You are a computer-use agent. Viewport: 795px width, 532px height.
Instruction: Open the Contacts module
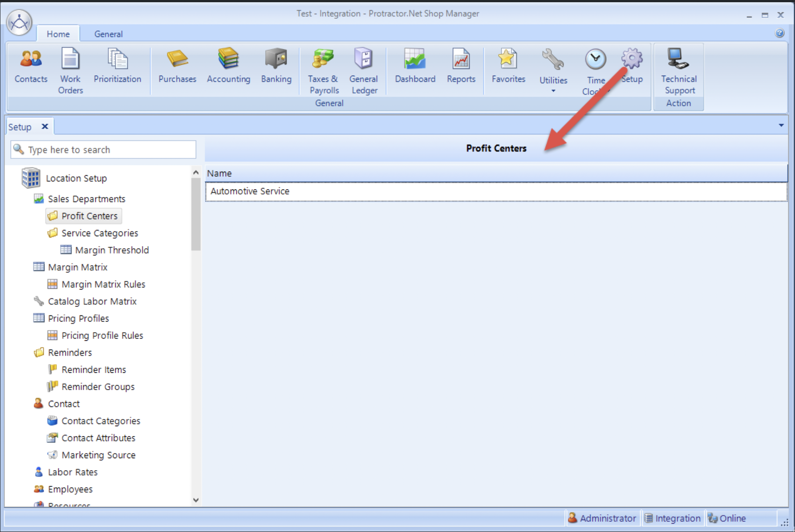[30, 67]
